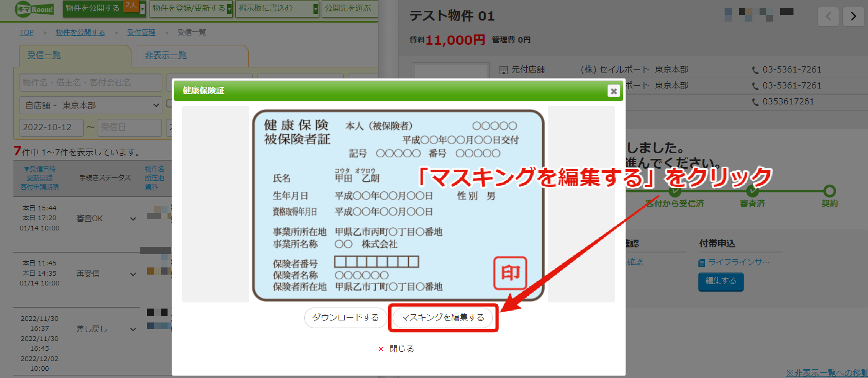Click the ライフライン document icon
Image resolution: width=868 pixels, height=378 pixels.
click(x=702, y=263)
